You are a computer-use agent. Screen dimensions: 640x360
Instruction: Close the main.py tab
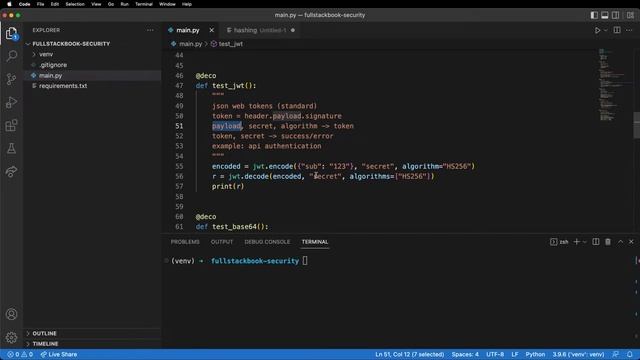point(211,30)
